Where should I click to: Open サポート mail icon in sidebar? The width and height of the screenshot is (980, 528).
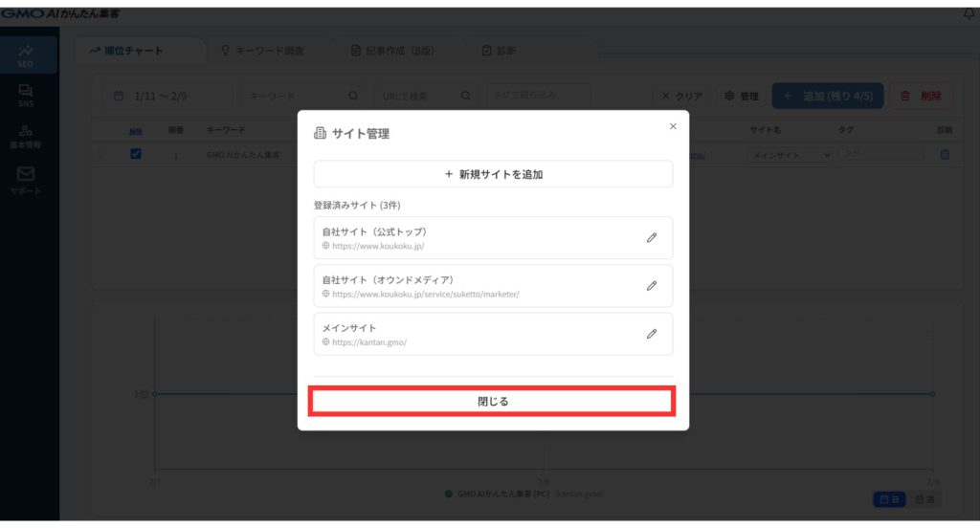point(26,179)
